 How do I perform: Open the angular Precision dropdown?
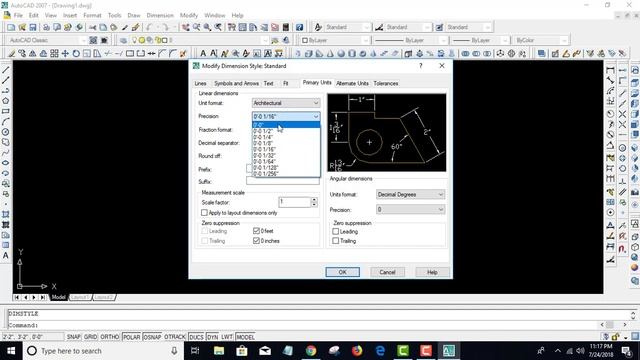[x=410, y=209]
